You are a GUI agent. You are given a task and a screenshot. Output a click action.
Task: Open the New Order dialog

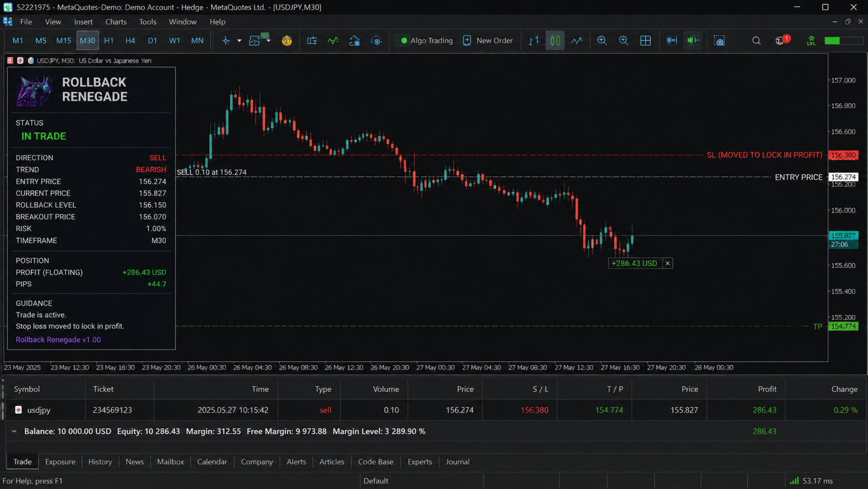coord(487,41)
